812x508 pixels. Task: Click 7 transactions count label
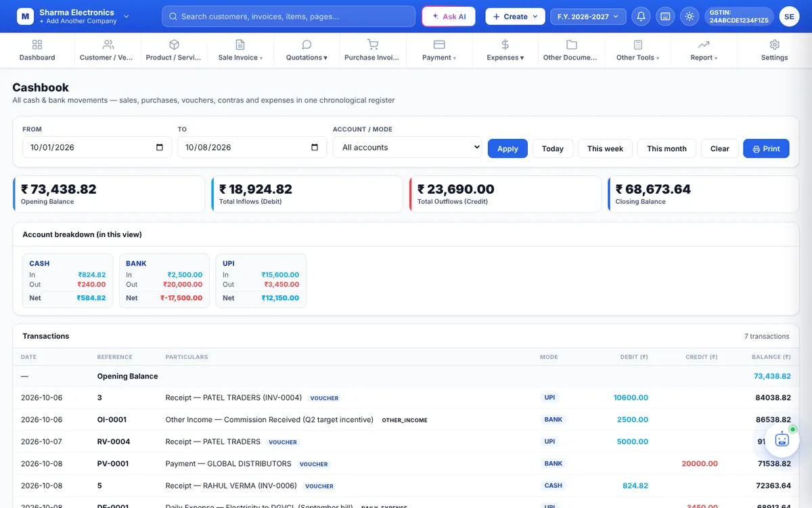coord(767,337)
